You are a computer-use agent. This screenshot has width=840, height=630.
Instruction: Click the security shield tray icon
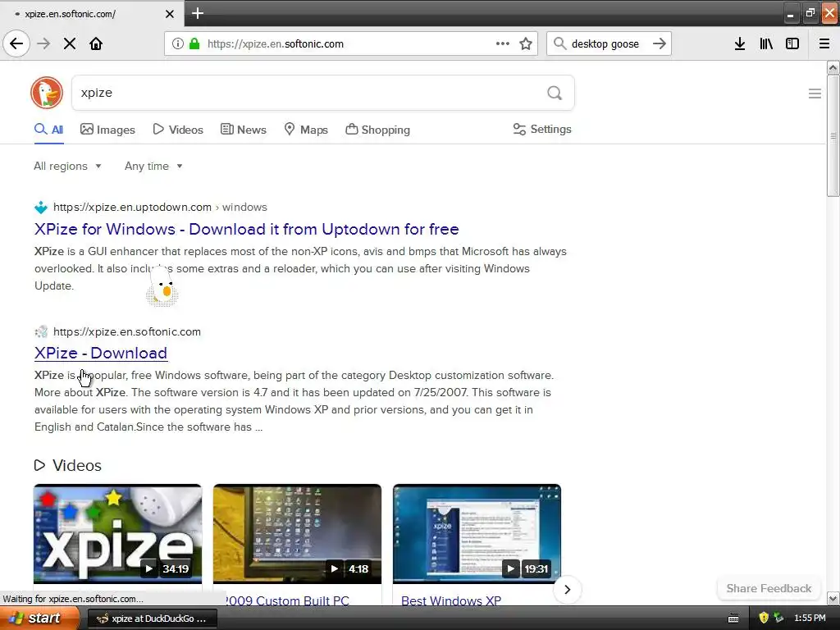tap(764, 618)
